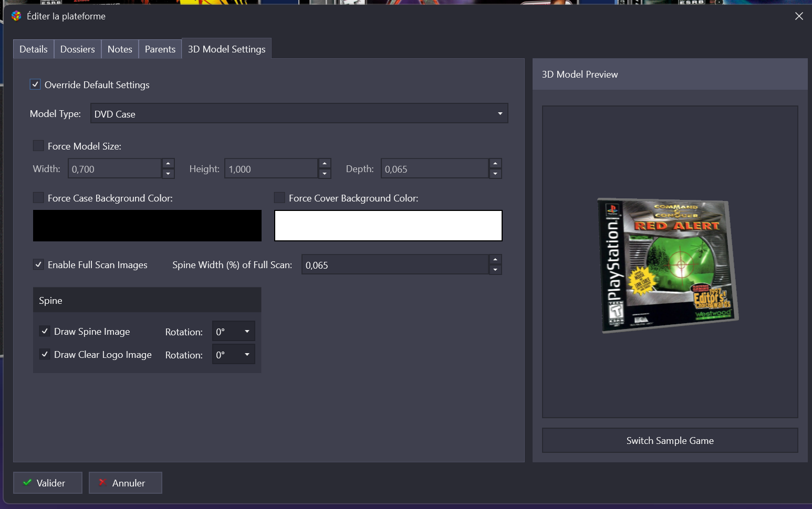The image size is (812, 509).
Task: Switch to the Details tab
Action: tap(34, 49)
